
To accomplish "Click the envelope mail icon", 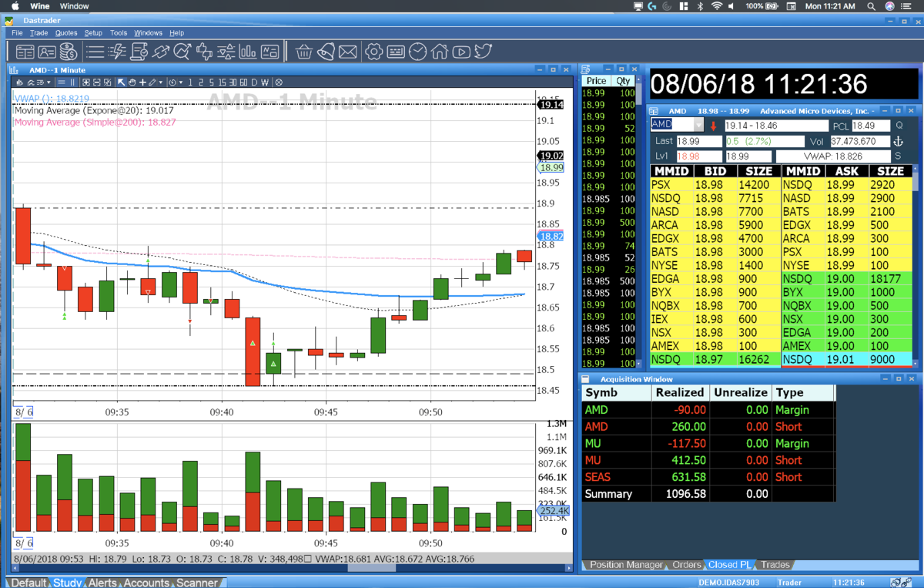I will tap(348, 52).
